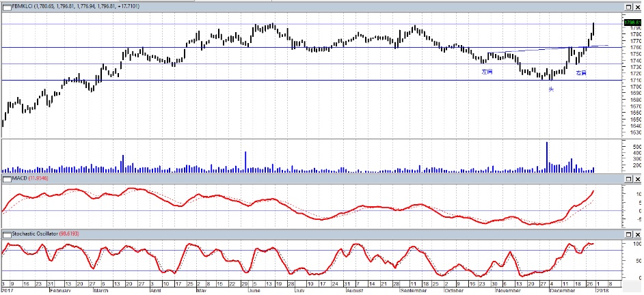Click the December label on date axis

pos(562,290)
